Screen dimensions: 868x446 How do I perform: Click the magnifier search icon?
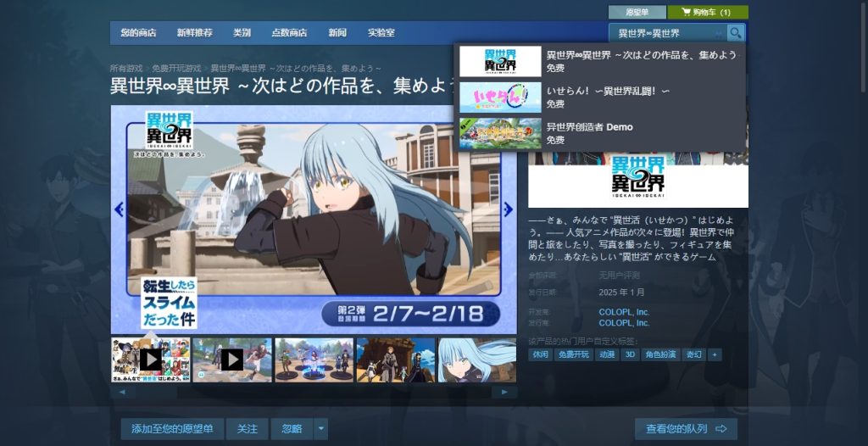[x=735, y=33]
